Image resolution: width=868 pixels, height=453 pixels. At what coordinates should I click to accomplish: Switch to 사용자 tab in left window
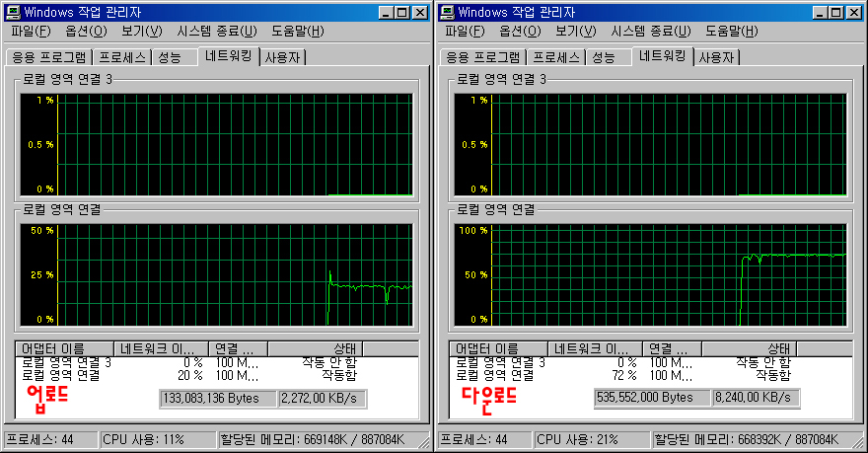click(282, 57)
